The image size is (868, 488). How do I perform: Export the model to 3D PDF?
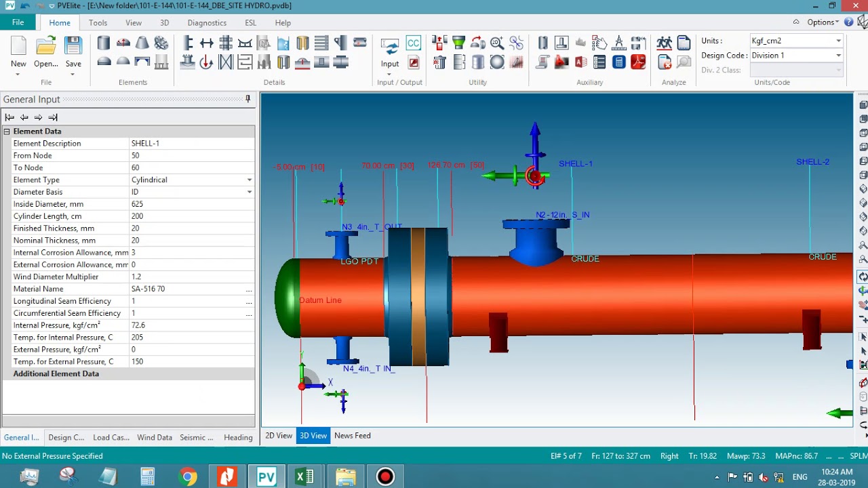click(637, 62)
